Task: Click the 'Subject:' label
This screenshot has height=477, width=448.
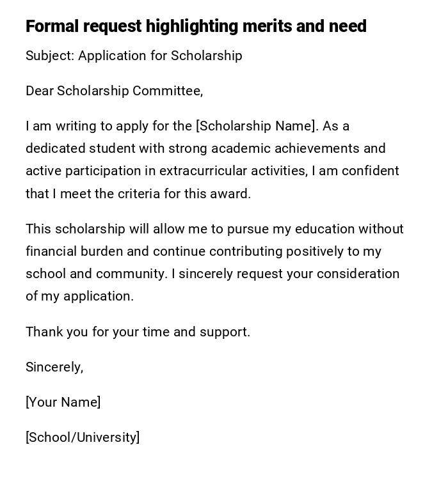Action: pyautogui.click(x=50, y=56)
